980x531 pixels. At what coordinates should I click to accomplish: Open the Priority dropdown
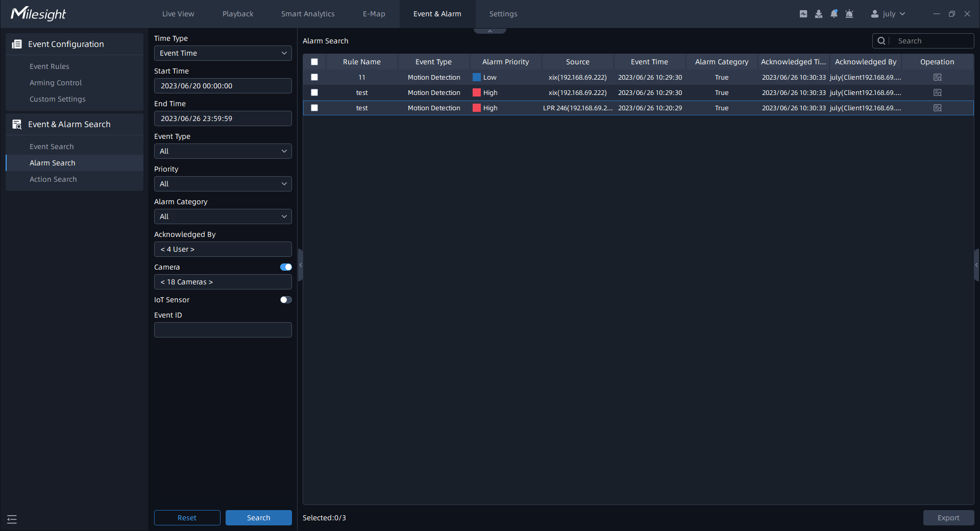pyautogui.click(x=223, y=184)
